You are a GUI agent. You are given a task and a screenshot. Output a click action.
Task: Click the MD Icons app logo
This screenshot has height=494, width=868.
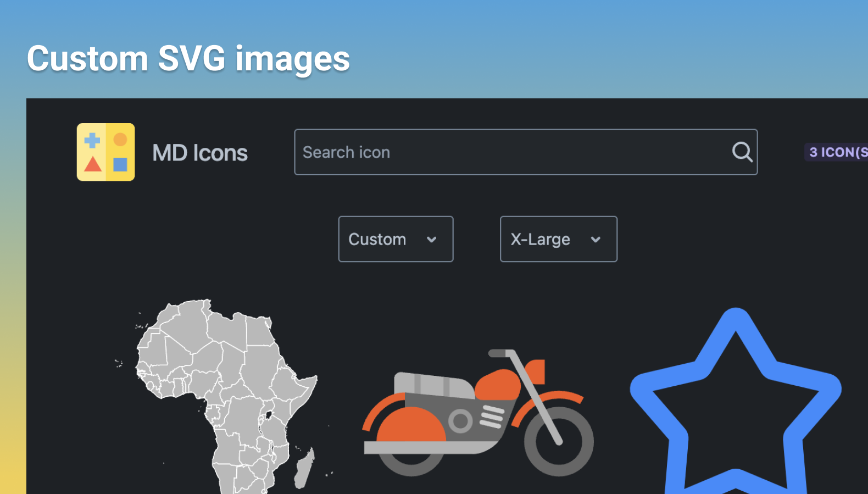coord(105,152)
